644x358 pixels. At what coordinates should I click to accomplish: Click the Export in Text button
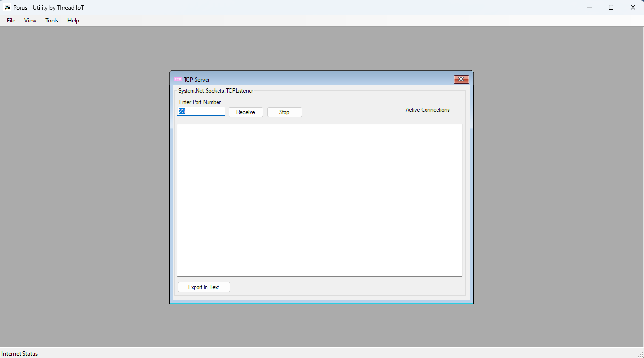coord(204,287)
